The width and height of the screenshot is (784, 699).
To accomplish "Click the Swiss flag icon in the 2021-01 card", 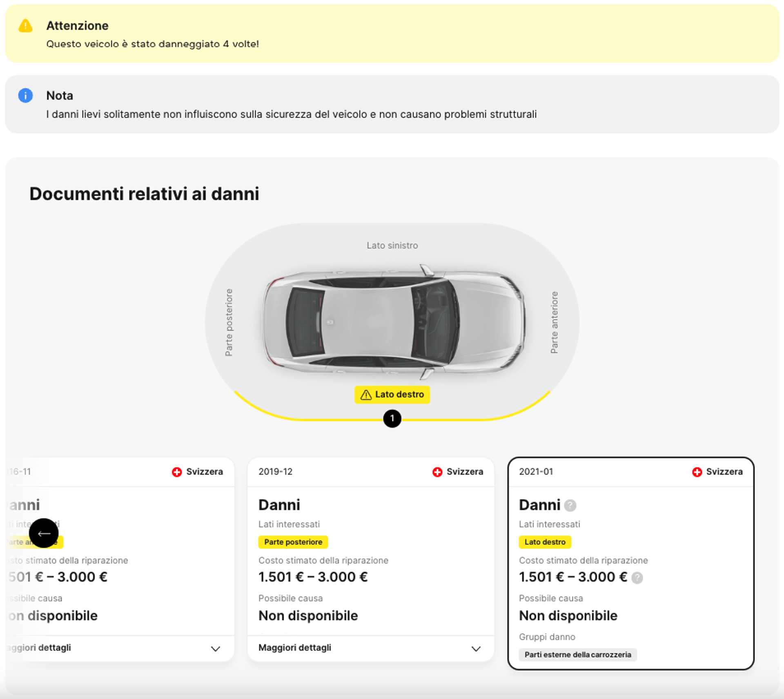I will click(697, 472).
